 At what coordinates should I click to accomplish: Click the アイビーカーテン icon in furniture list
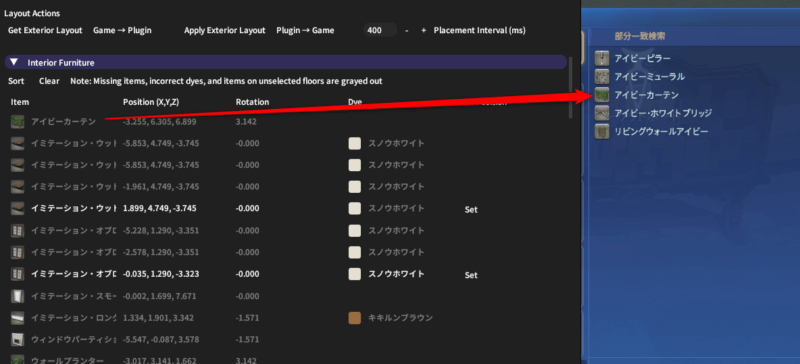click(x=17, y=122)
